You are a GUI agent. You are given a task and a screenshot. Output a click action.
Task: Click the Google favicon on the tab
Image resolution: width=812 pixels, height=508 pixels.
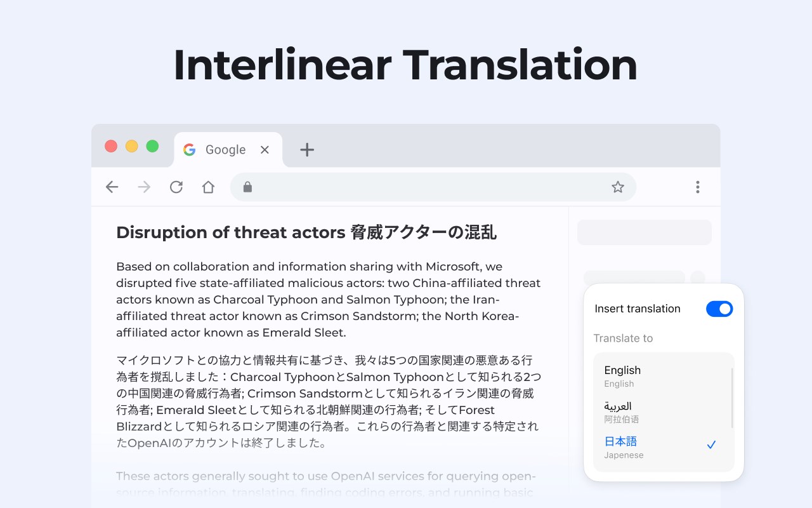(189, 150)
